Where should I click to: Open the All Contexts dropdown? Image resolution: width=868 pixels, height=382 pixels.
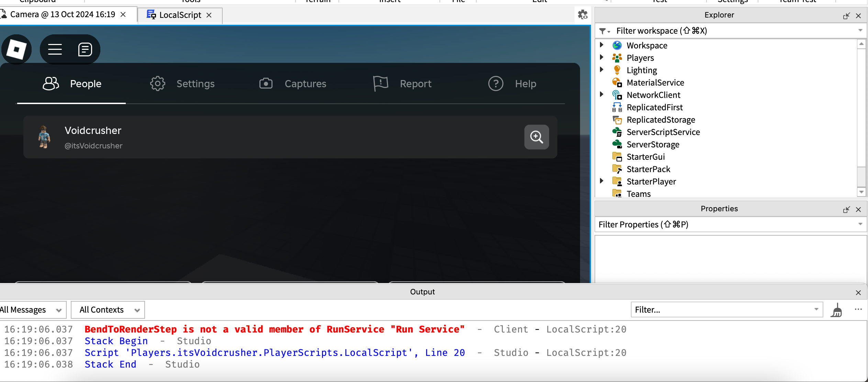108,310
